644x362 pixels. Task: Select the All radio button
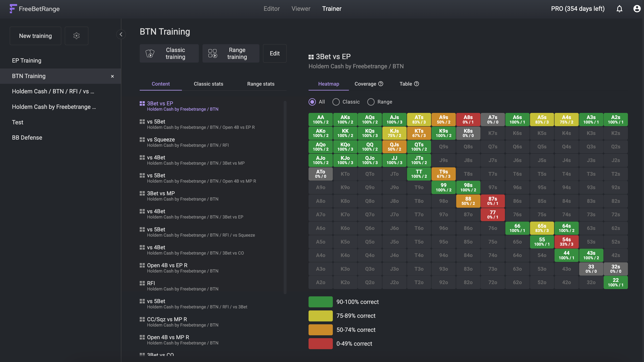[x=312, y=102]
